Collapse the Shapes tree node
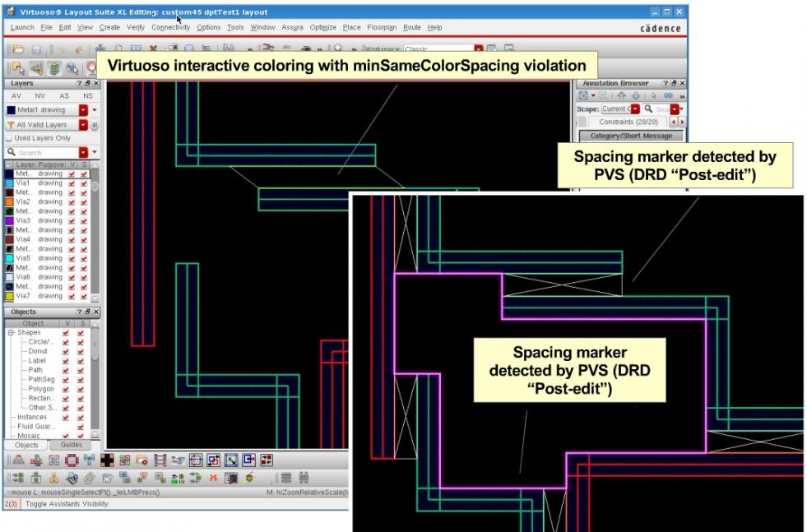 click(x=11, y=333)
